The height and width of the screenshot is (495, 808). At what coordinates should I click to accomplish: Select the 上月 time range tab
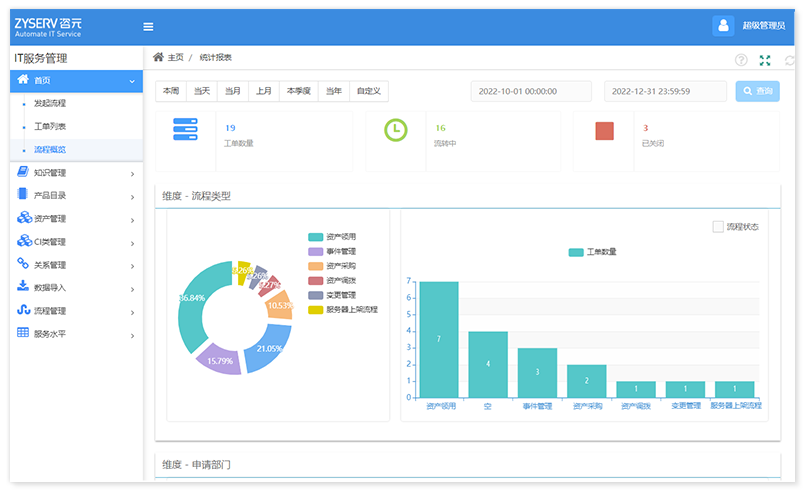click(264, 91)
